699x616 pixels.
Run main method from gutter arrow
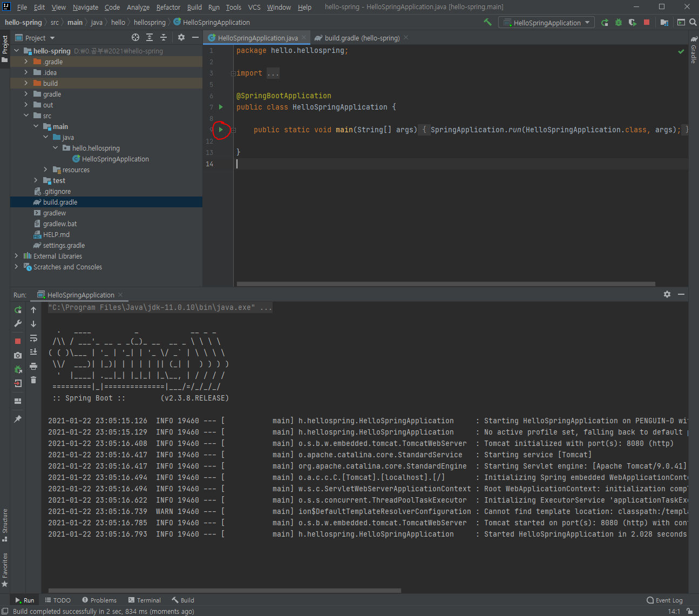point(221,130)
